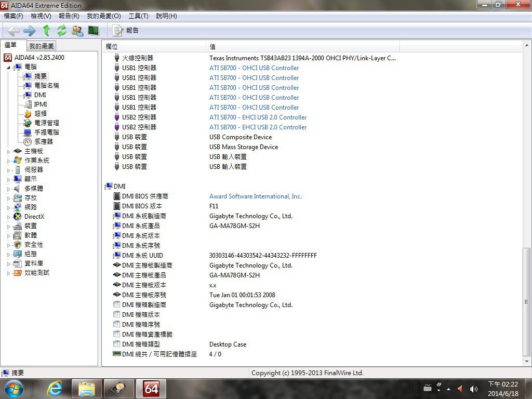
Task: Click the 安全性 shield icon in tree
Action: tap(18, 245)
